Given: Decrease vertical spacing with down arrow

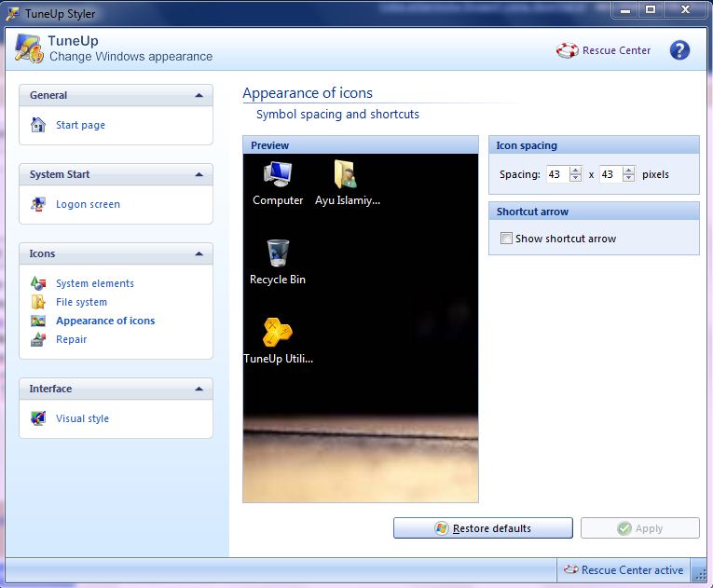Looking at the screenshot, I should pyautogui.click(x=628, y=178).
